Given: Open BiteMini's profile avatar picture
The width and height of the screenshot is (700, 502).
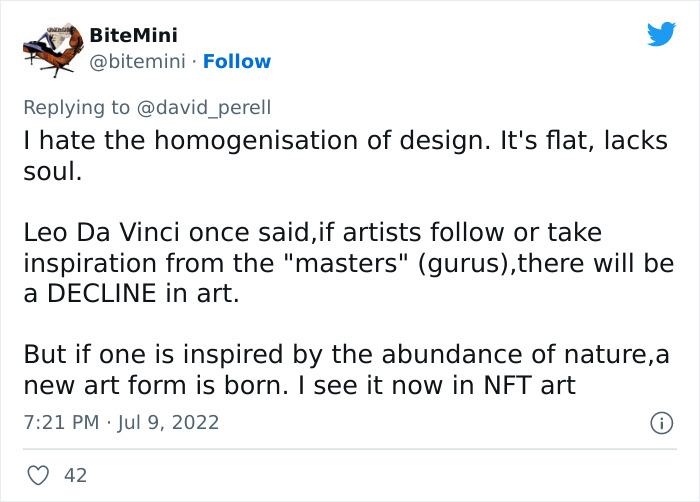Looking at the screenshot, I should [51, 49].
